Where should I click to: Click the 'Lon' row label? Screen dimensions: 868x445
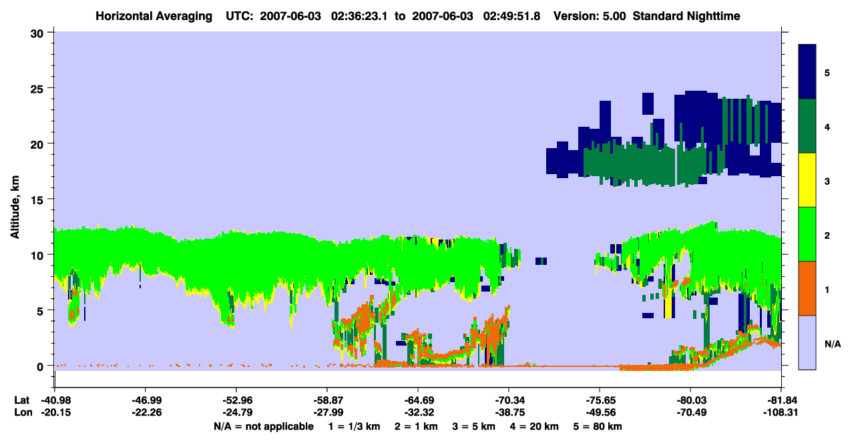pyautogui.click(x=22, y=412)
